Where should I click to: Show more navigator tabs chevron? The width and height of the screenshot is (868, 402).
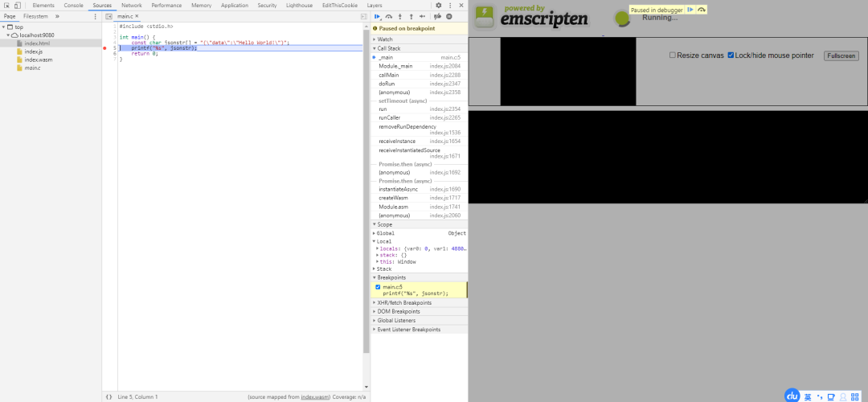click(x=57, y=17)
